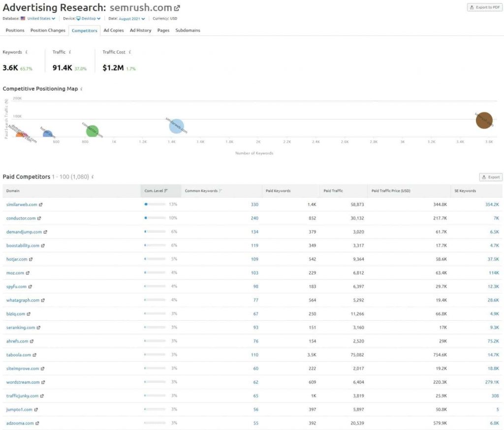The width and height of the screenshot is (504, 430).
Task: Open trafficjunky.com external link icon
Action: [42, 396]
